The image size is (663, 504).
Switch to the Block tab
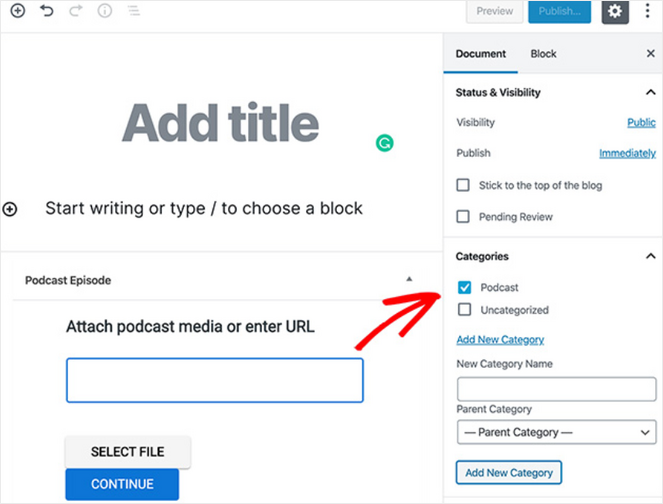(543, 54)
